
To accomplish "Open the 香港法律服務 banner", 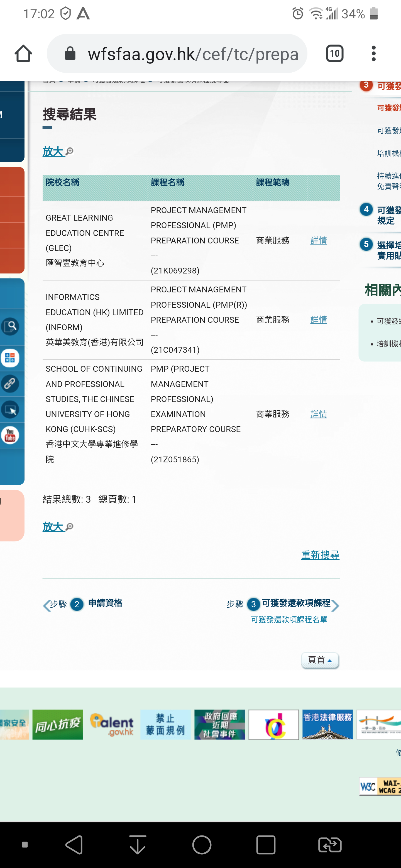I will click(327, 724).
